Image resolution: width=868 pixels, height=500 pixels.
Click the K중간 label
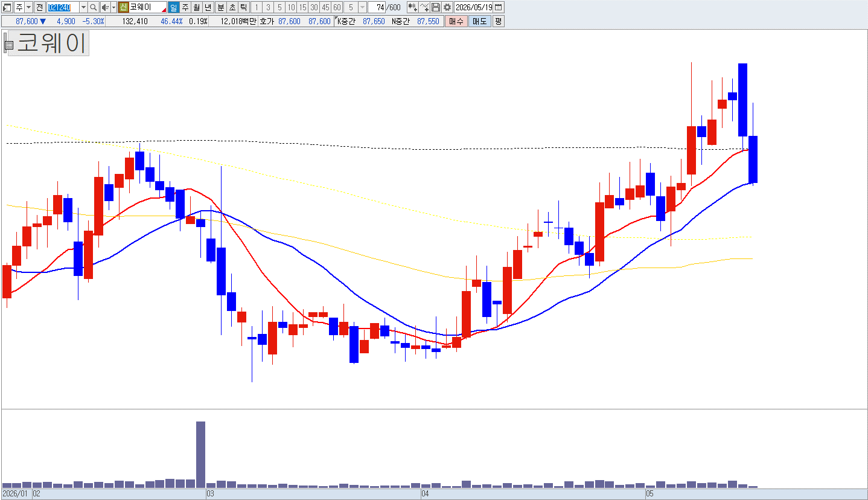[346, 21]
